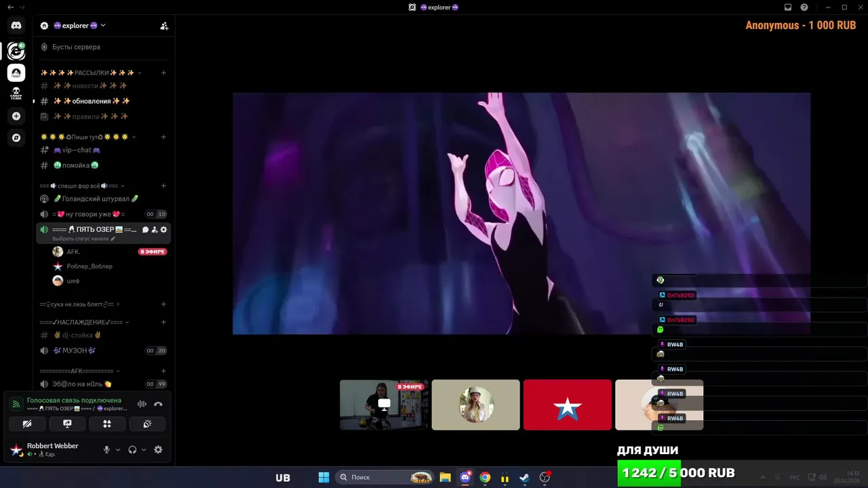Open the soundboard button

[147, 424]
